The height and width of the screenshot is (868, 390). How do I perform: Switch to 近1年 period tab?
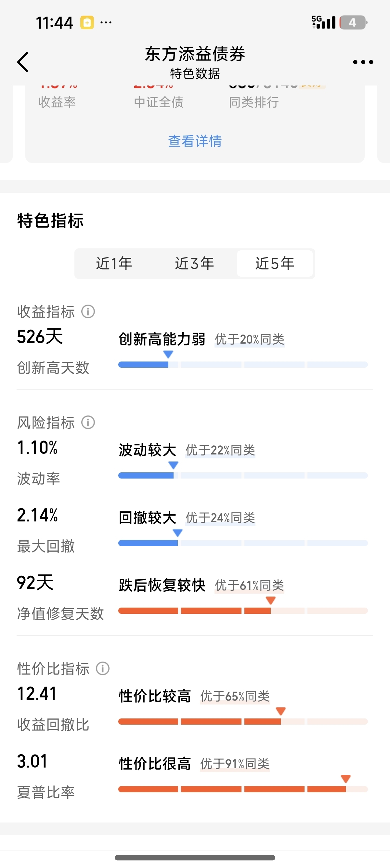(114, 264)
